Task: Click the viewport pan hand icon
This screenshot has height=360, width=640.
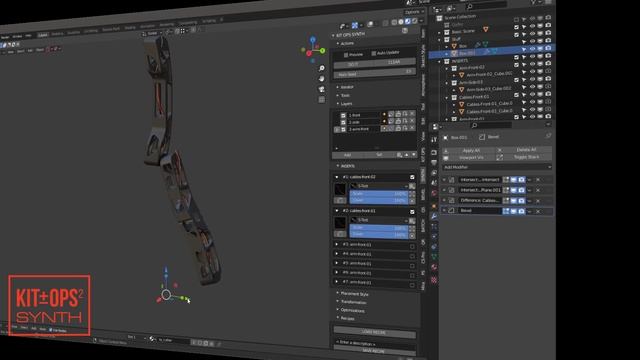Action: (x=322, y=78)
